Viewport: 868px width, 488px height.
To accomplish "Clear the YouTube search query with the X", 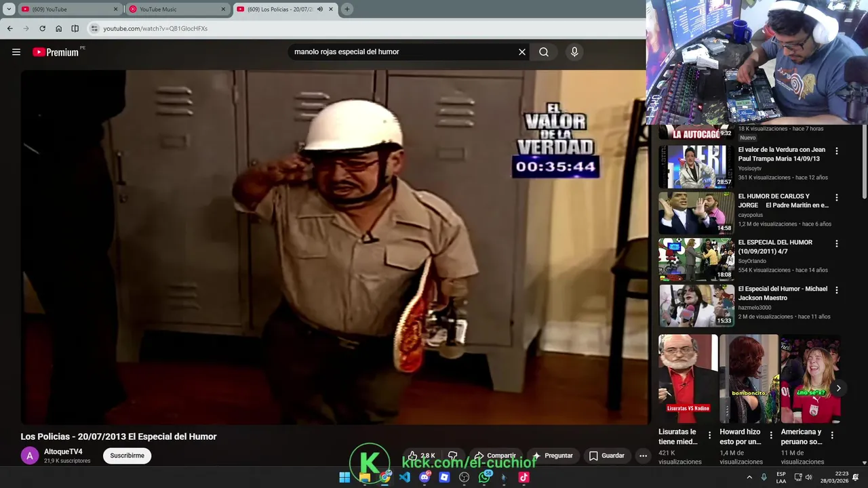I will [x=522, y=52].
